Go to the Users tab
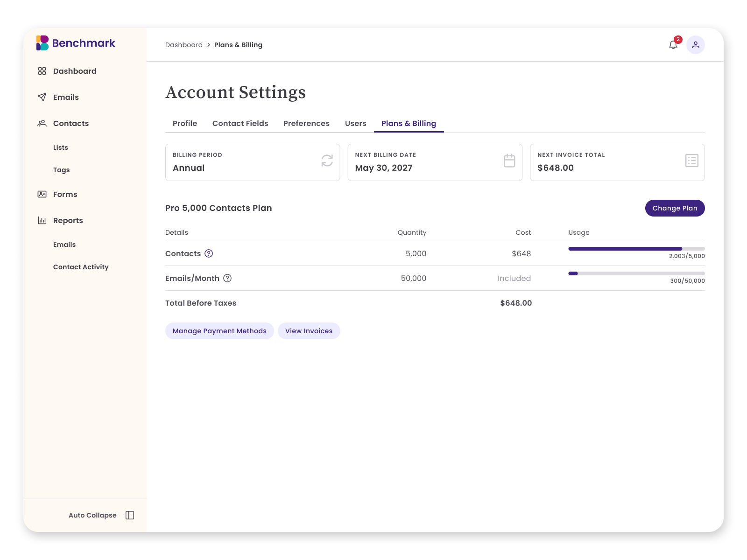Screen dimensions: 747x560 click(x=356, y=123)
